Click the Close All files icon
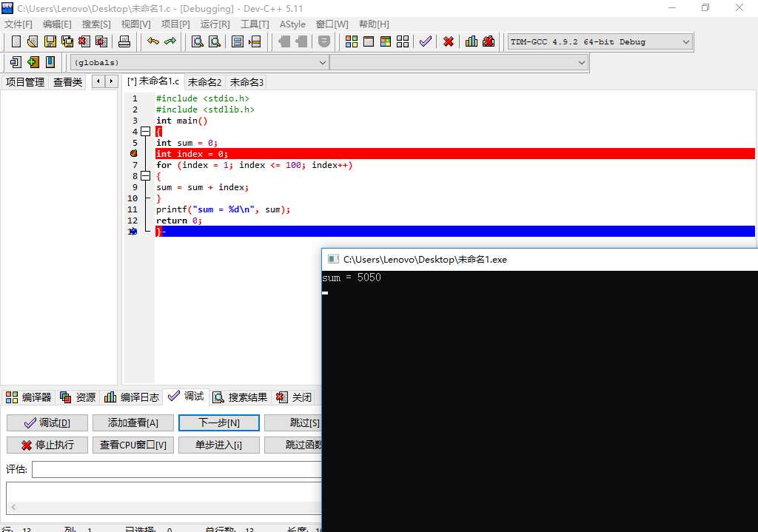The height and width of the screenshot is (532, 758). (x=101, y=41)
